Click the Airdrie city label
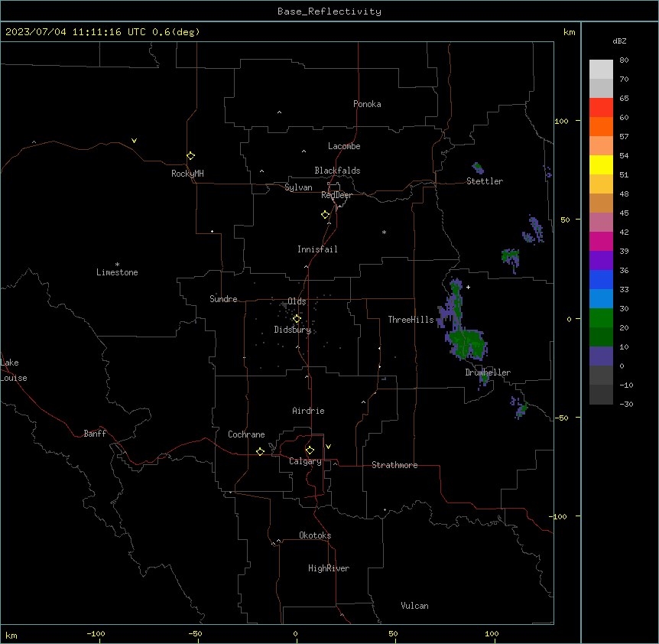The height and width of the screenshot is (644, 659). [308, 411]
